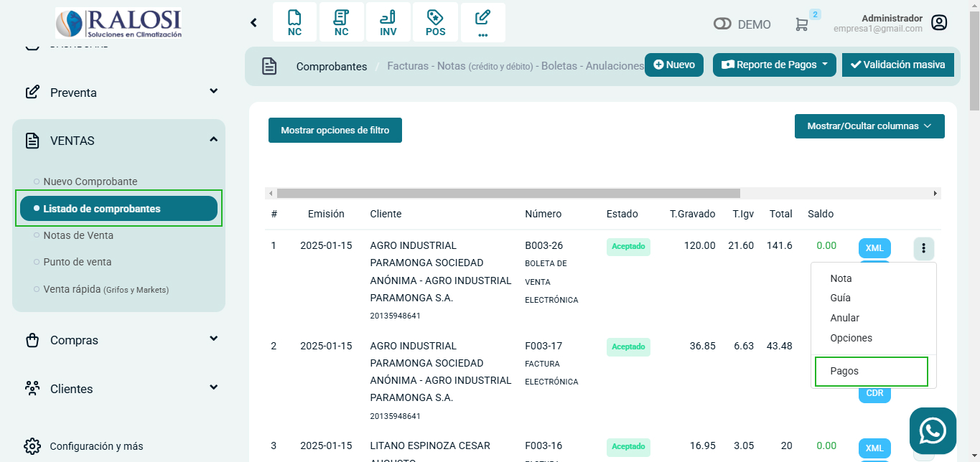Open the Administrador user profile icon
The width and height of the screenshot is (980, 462).
[938, 23]
